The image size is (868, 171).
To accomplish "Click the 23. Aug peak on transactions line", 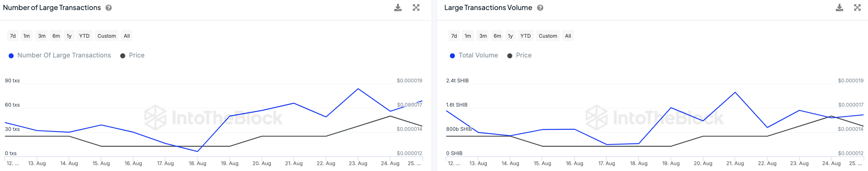I will (x=358, y=89).
